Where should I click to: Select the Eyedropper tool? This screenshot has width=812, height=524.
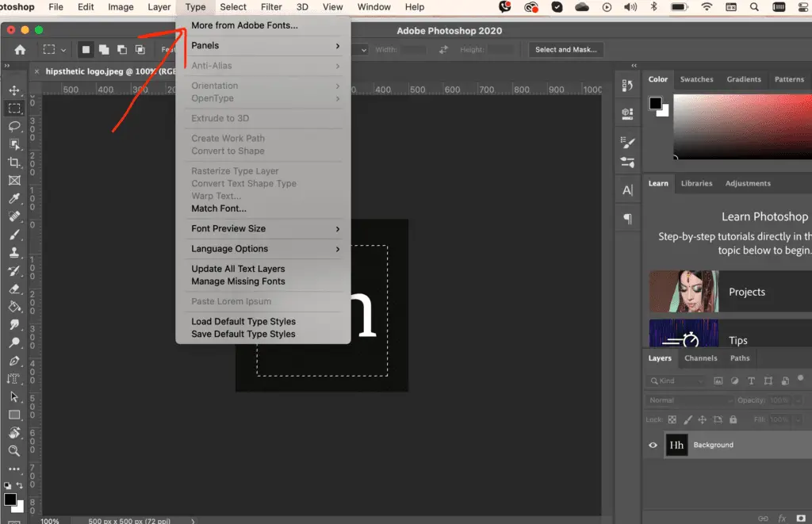click(x=14, y=198)
